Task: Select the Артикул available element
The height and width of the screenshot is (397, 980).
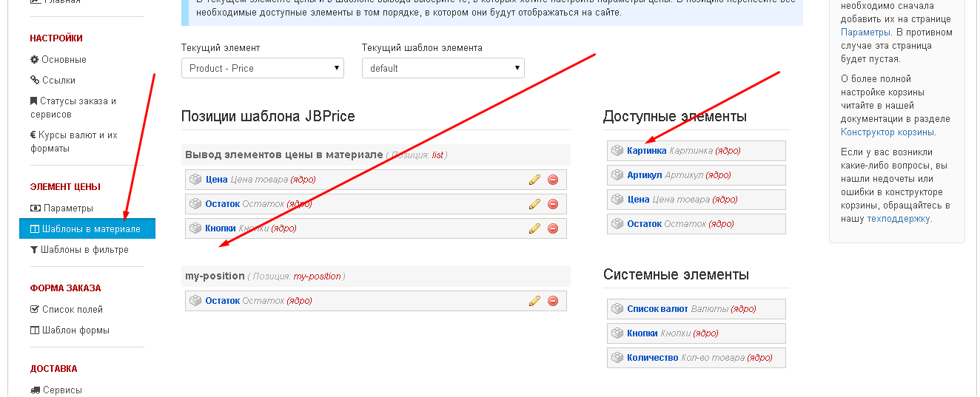Action: click(x=644, y=175)
